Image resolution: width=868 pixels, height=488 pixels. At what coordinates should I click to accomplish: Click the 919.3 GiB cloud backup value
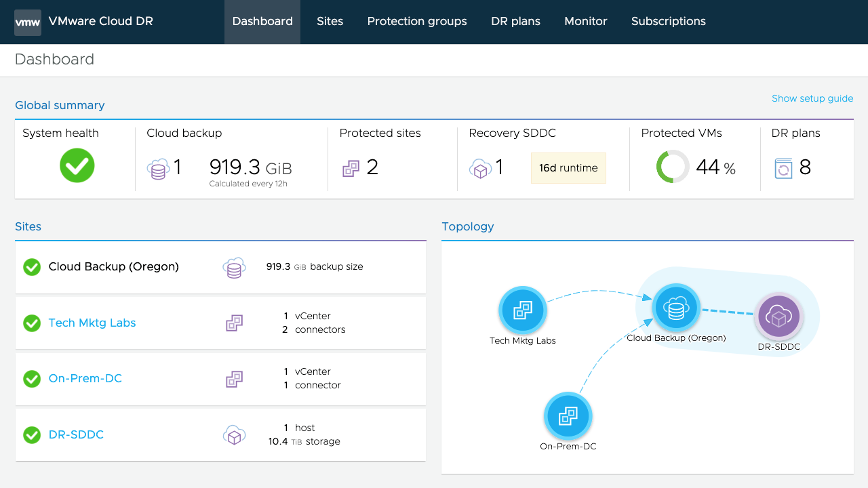pyautogui.click(x=250, y=167)
